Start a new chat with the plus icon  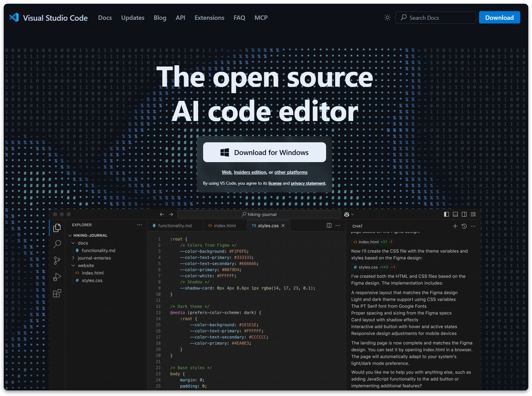(x=455, y=226)
